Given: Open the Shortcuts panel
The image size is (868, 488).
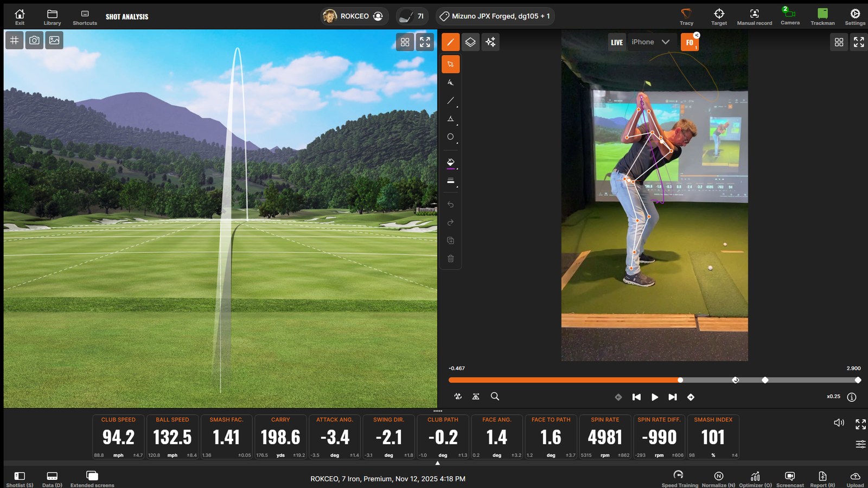Looking at the screenshot, I should click(x=85, y=16).
